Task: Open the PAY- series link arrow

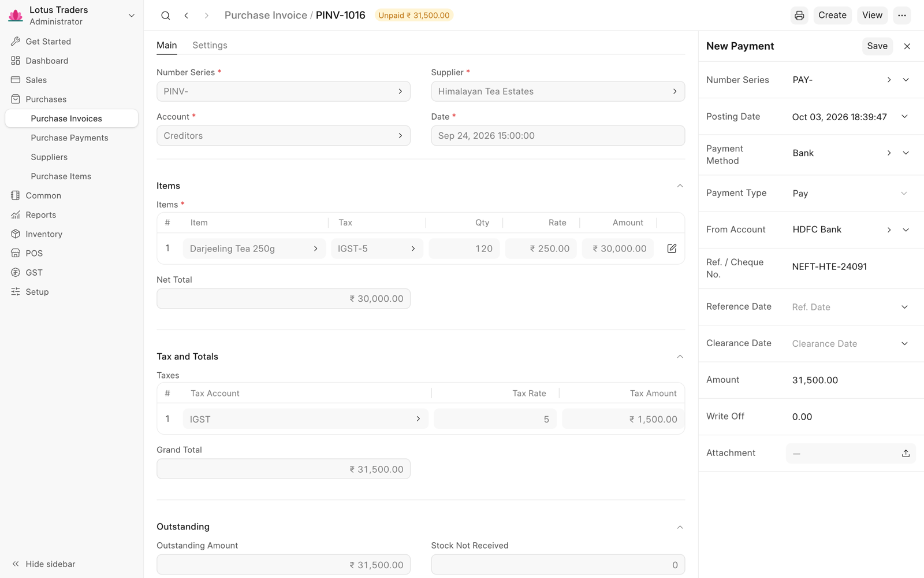Action: [x=889, y=80]
